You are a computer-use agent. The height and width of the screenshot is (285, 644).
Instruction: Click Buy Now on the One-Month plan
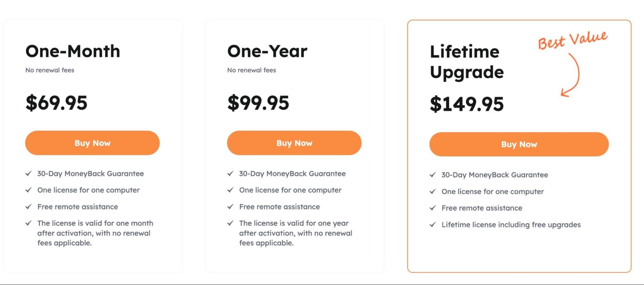[92, 143]
